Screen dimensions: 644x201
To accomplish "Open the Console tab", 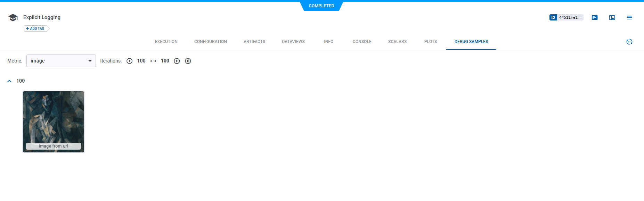I will 362,42.
